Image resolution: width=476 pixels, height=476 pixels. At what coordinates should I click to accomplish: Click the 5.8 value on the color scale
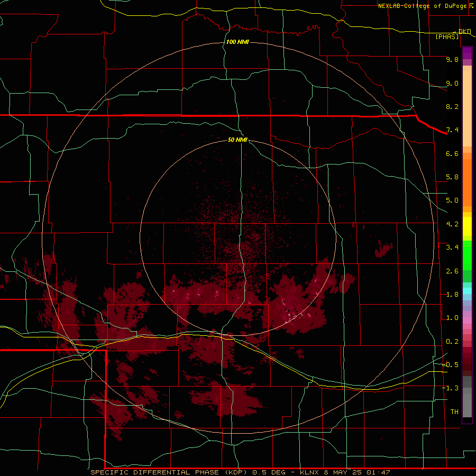452,177
